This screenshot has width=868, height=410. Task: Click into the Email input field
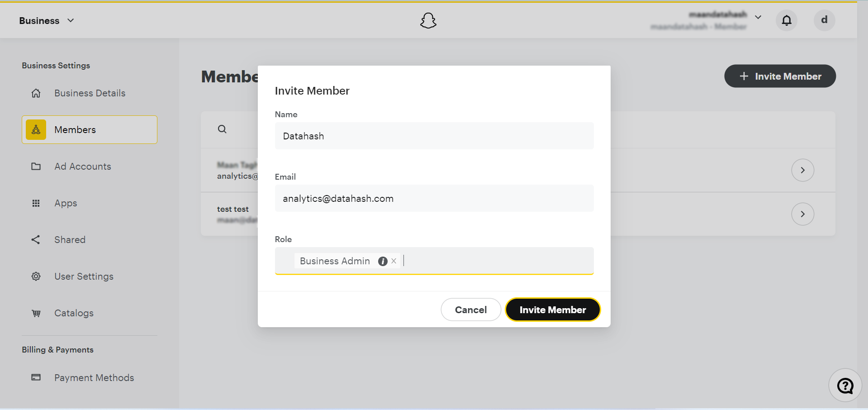[434, 199]
